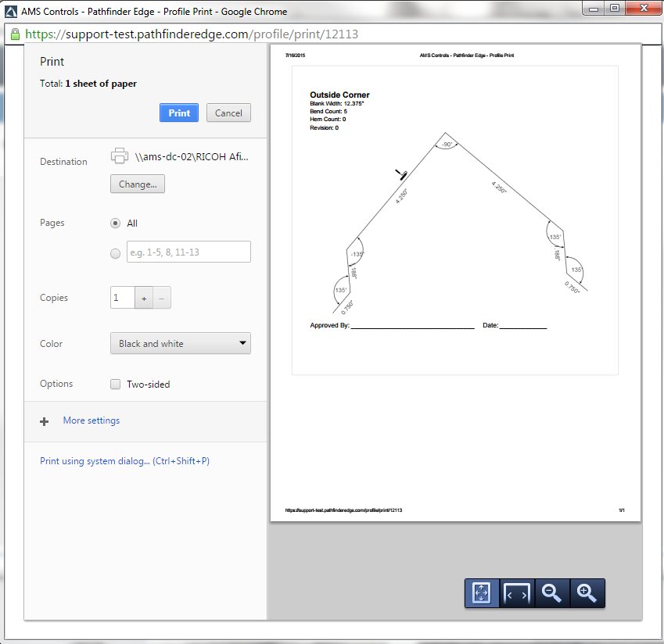Select the custom page range radio button
The image size is (664, 644).
[x=115, y=253]
